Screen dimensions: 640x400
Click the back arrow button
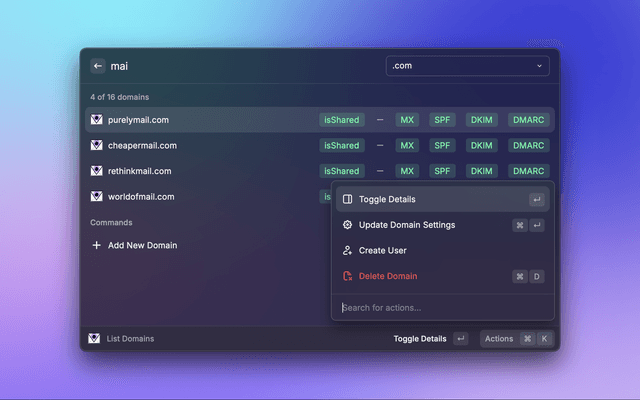pyautogui.click(x=98, y=66)
